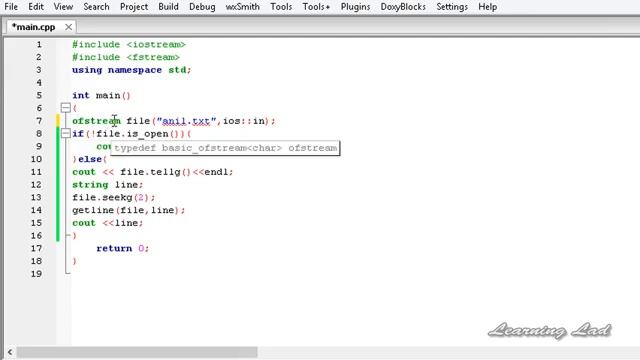The height and width of the screenshot is (360, 640).
Task: Click 'getline(file,line);' statement
Action: click(x=129, y=210)
